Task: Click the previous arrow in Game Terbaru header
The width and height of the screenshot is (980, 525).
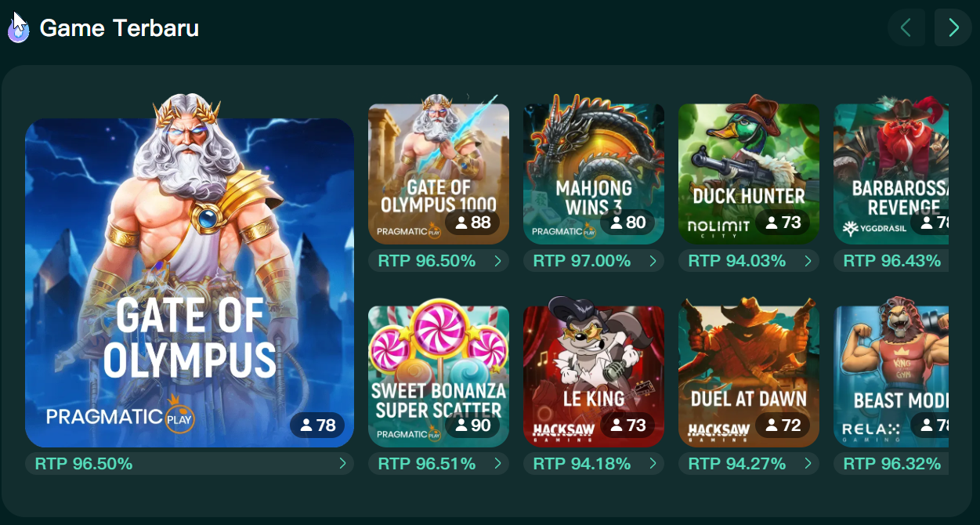Action: pos(906,28)
